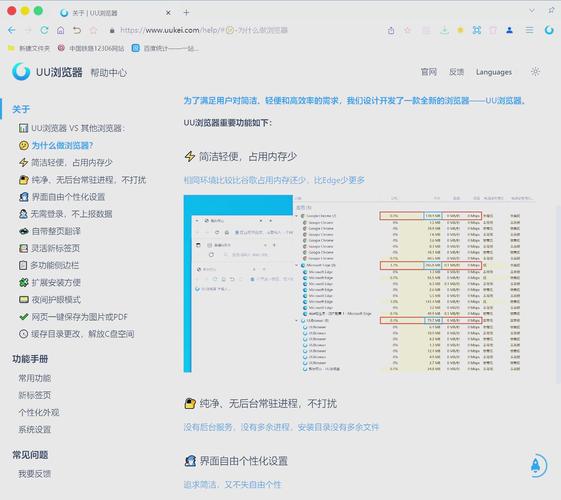Open the hamburger menu in toolbar

(x=529, y=30)
